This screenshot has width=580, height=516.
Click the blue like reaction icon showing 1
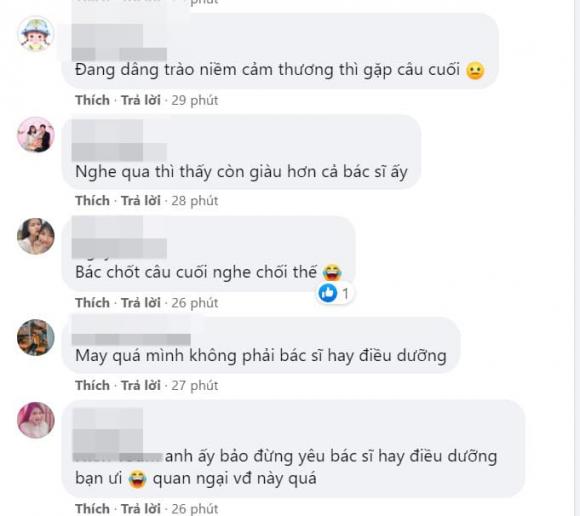tap(328, 293)
